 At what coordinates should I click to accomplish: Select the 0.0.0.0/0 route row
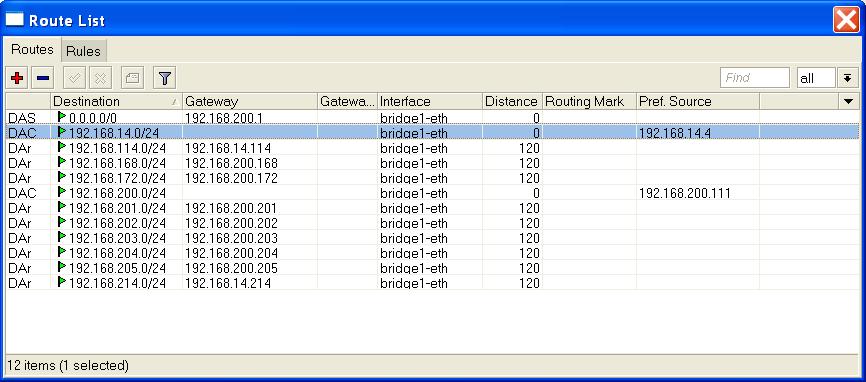pyautogui.click(x=432, y=118)
